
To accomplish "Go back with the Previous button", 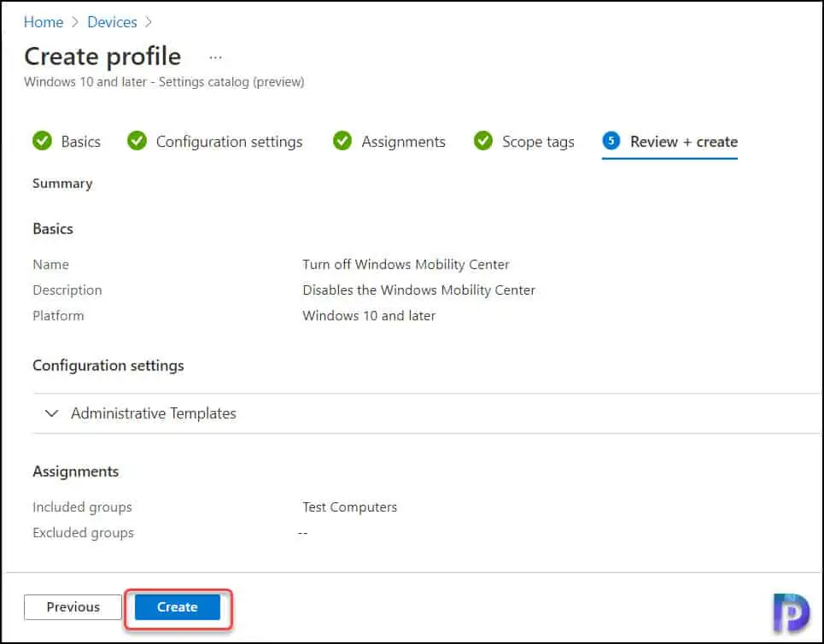I will [x=73, y=607].
